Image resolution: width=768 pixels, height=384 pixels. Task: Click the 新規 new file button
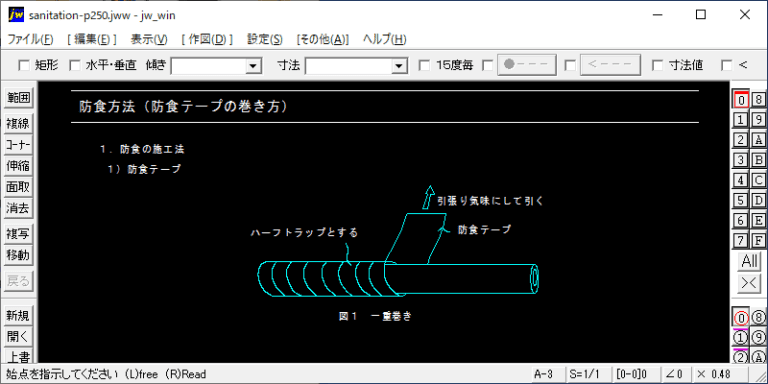pos(18,316)
